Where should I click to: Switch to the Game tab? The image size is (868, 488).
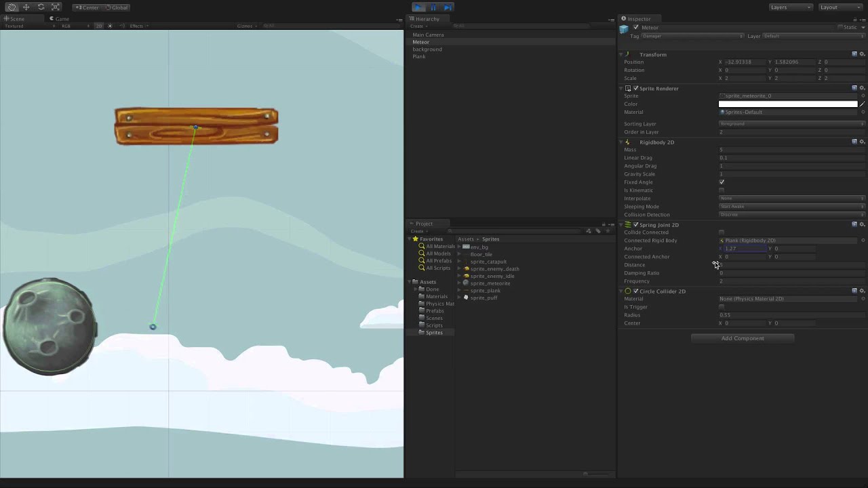59,18
